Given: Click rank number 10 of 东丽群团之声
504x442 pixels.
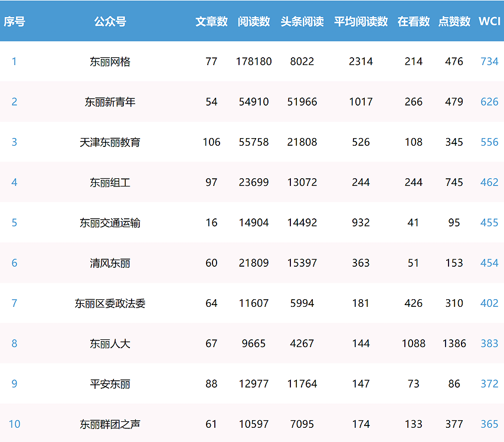Looking at the screenshot, I should tap(14, 424).
